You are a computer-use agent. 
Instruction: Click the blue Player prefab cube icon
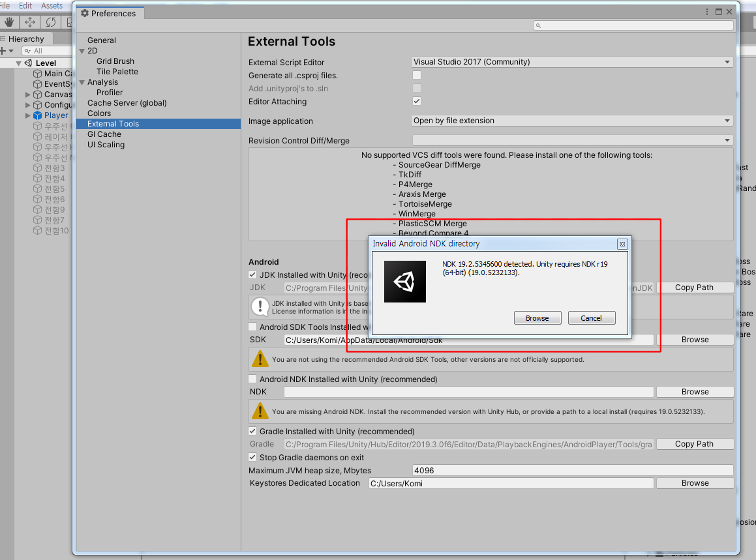(38, 115)
